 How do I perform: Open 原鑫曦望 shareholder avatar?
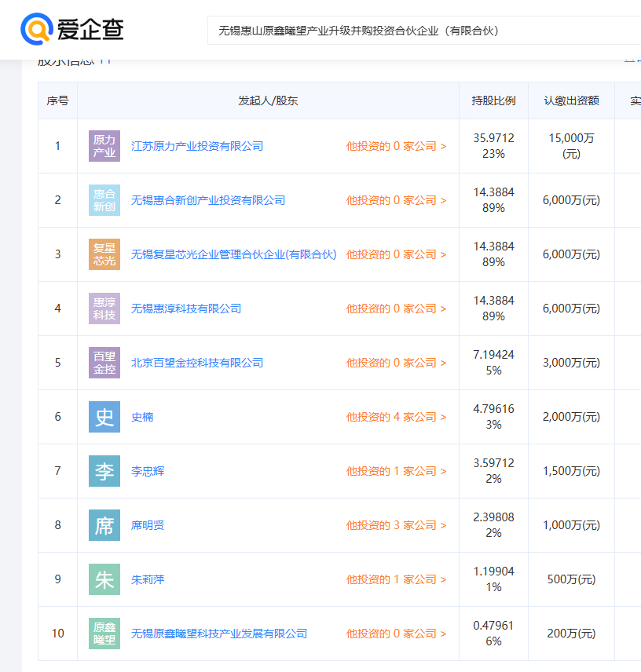click(104, 634)
